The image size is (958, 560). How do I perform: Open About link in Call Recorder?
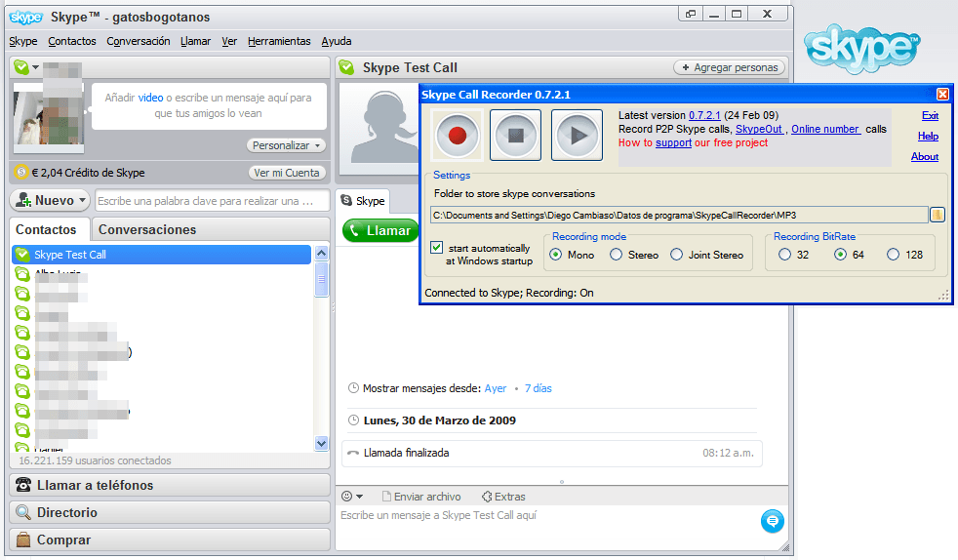[x=925, y=156]
